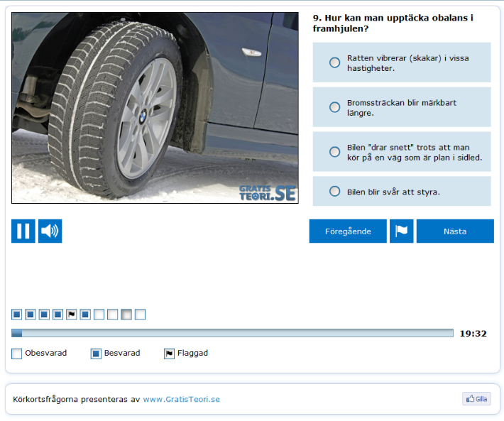Click the quiz time progress bar
504x421 pixels.
[x=232, y=333]
